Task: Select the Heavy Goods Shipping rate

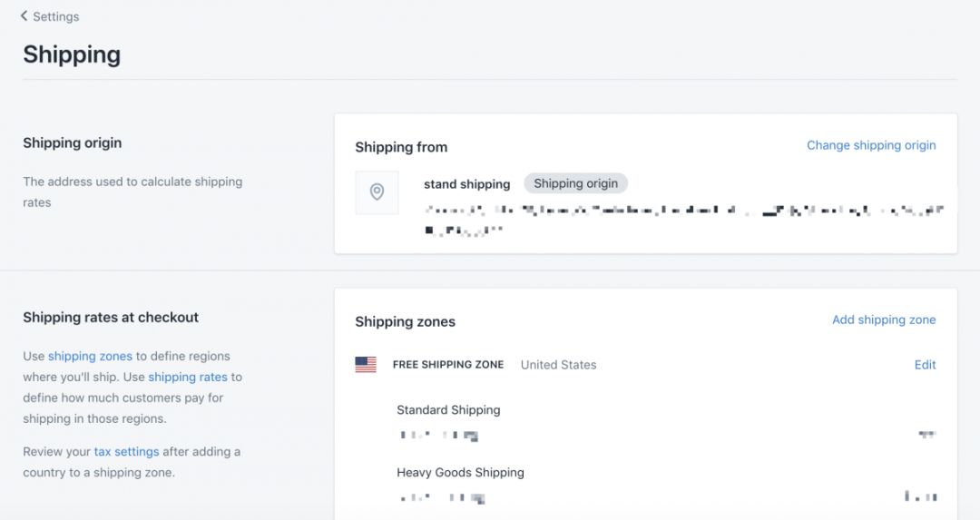Action: click(x=460, y=473)
